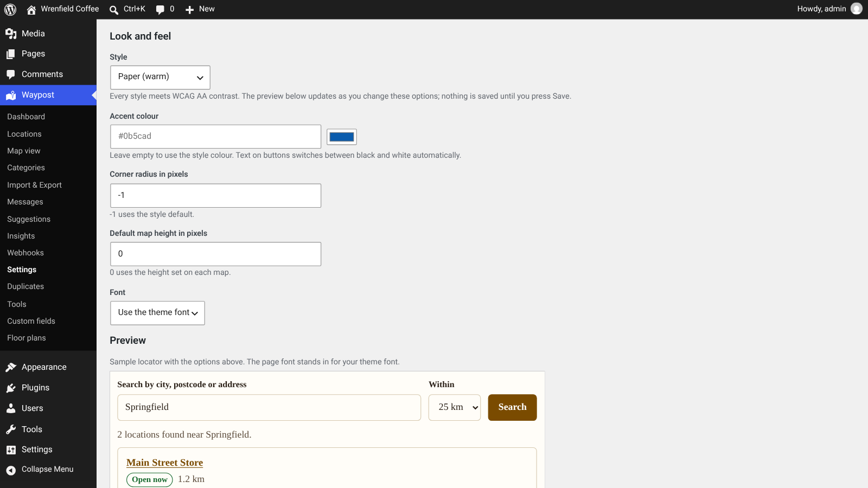The width and height of the screenshot is (868, 488).
Task: Click the Tools wrench icon
Action: (x=11, y=429)
